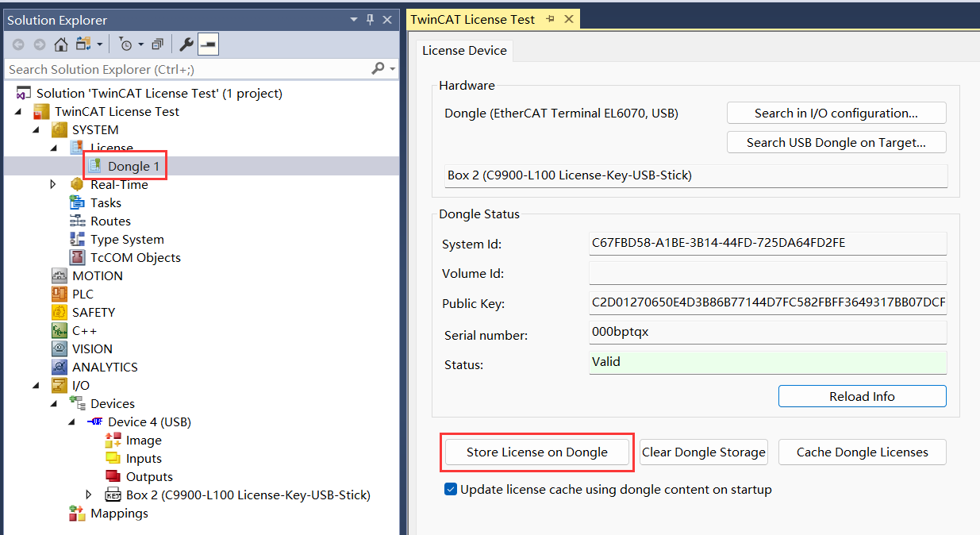
Task: Open the search options dropdown arrow
Action: click(392, 69)
